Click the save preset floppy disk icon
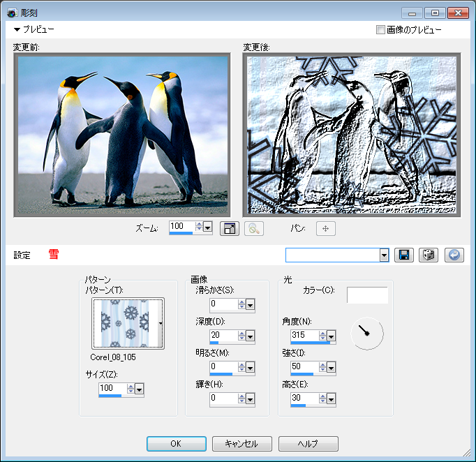Screen dimensions: 476x462 pyautogui.click(x=403, y=255)
